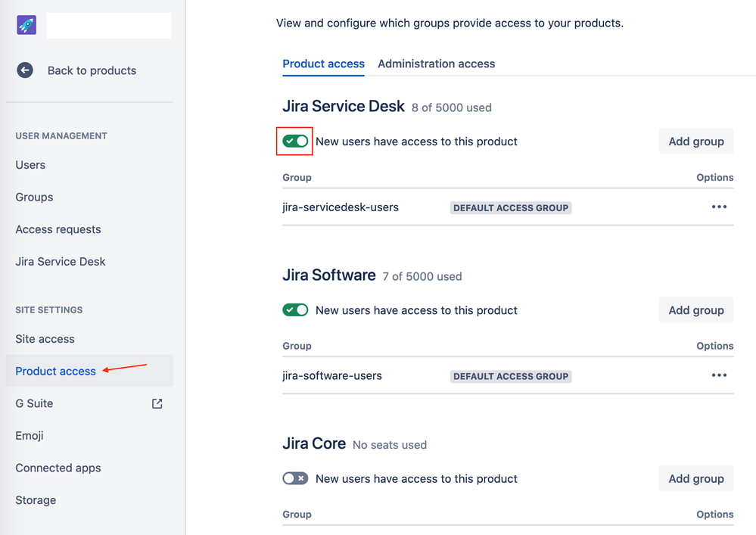Image resolution: width=756 pixels, height=535 pixels.
Task: Click G Suite external link icon
Action: [157, 403]
